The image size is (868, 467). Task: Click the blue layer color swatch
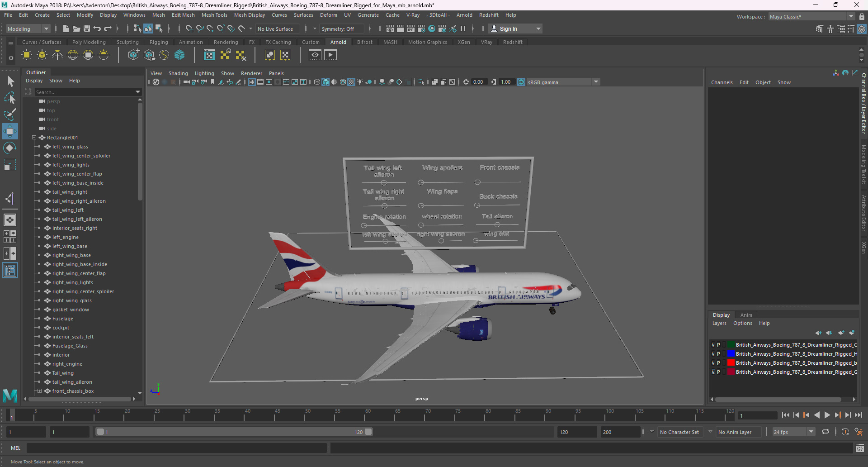[x=731, y=354]
